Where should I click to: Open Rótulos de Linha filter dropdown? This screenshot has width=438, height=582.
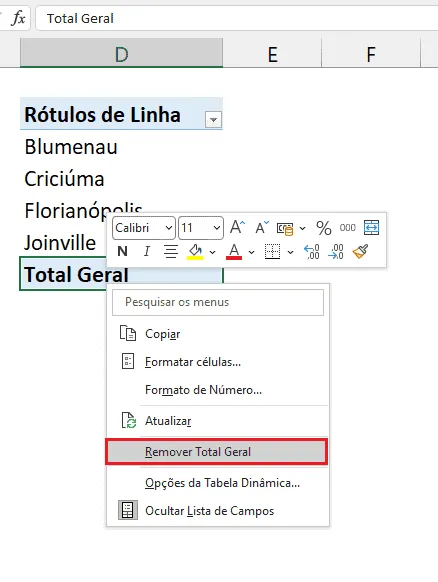point(213,120)
